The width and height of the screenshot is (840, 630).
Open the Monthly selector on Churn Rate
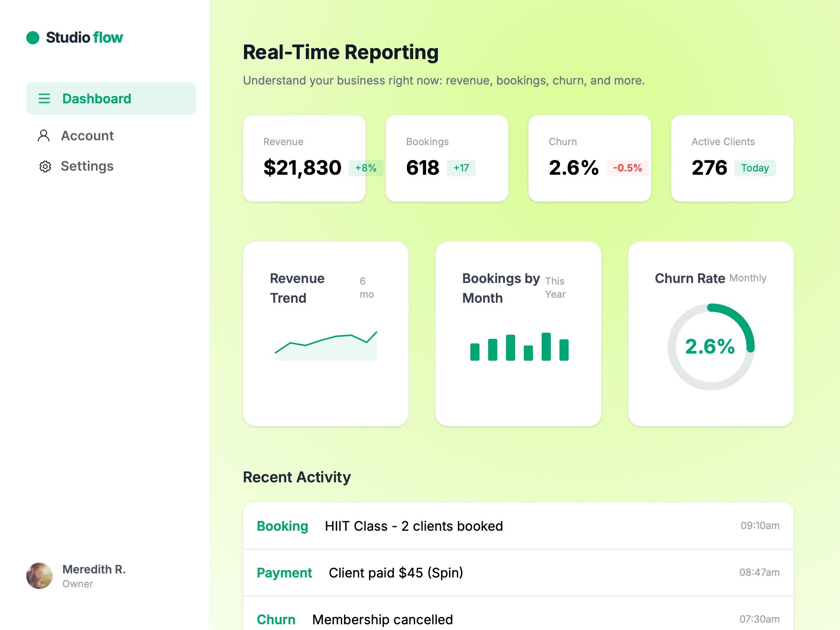[748, 278]
